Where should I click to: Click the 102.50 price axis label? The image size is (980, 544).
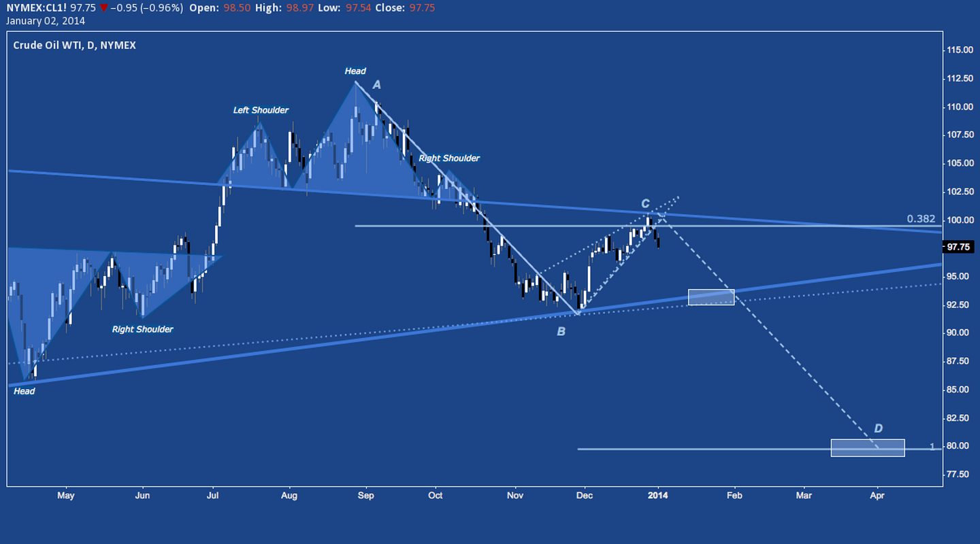click(x=960, y=191)
